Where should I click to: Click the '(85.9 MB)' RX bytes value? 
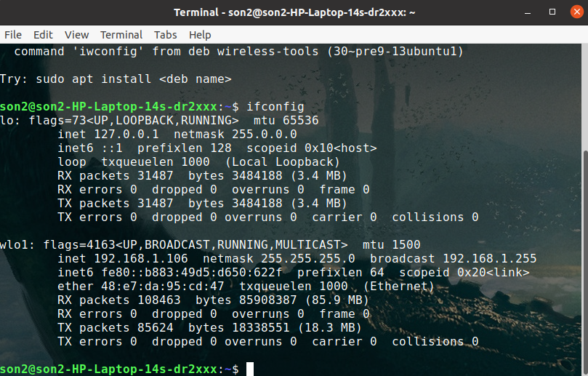pyautogui.click(x=337, y=300)
